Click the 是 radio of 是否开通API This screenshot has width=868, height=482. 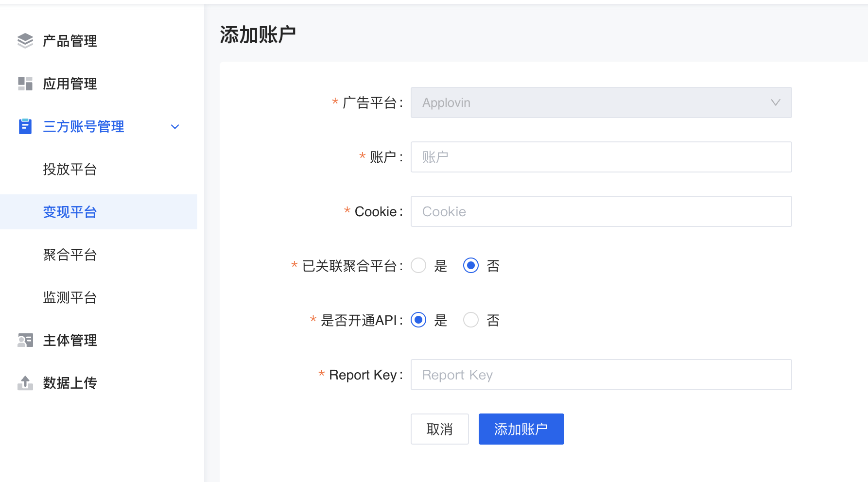pyautogui.click(x=418, y=320)
